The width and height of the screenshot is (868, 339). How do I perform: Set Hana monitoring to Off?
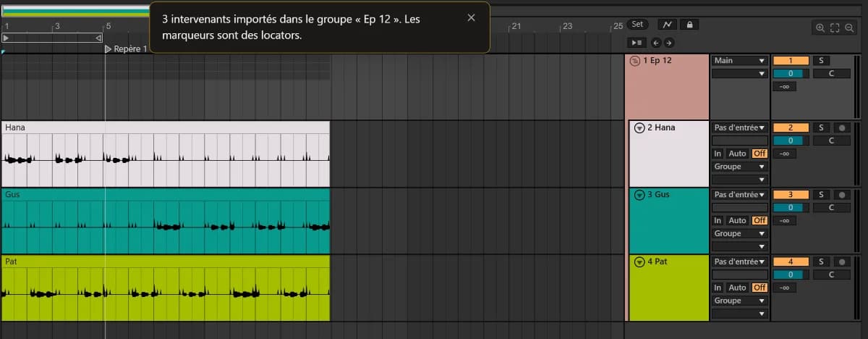pos(759,154)
